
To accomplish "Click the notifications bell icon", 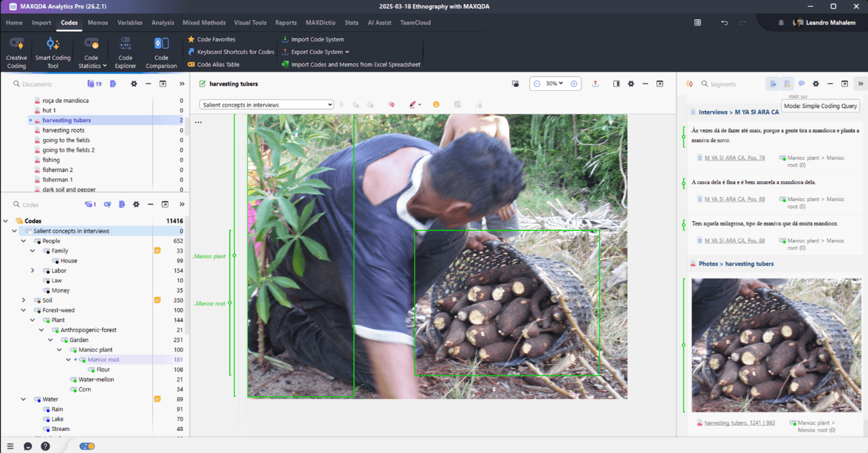I will click(781, 23).
